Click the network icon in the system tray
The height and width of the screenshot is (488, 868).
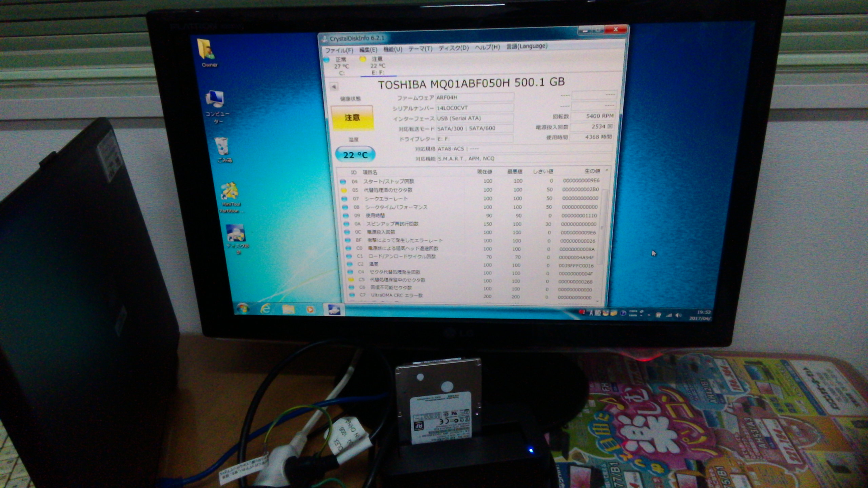click(x=669, y=315)
